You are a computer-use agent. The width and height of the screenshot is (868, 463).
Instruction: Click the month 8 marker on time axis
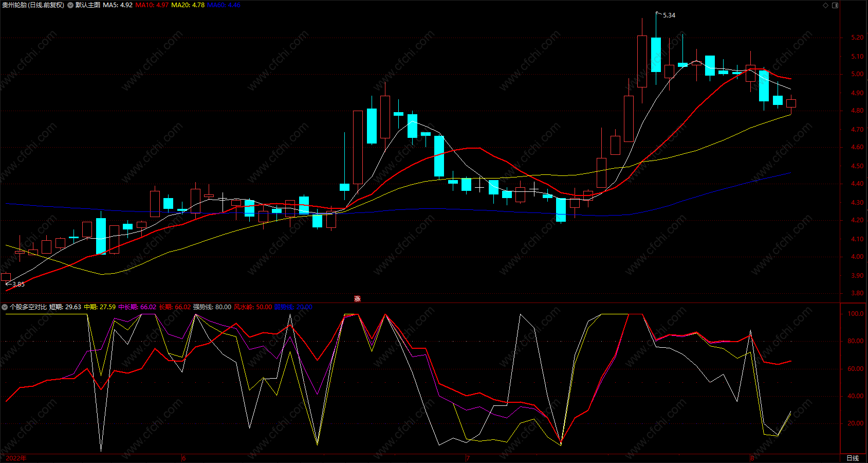pos(752,458)
